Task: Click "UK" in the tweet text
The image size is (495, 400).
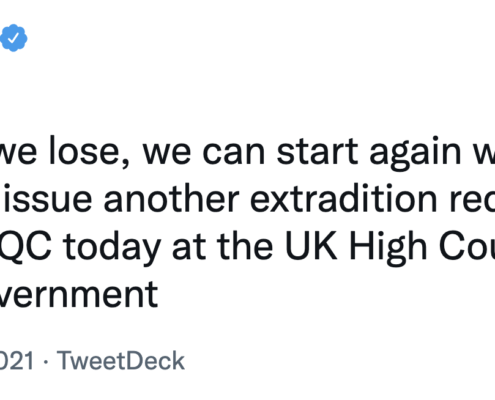Action: pyautogui.click(x=311, y=246)
